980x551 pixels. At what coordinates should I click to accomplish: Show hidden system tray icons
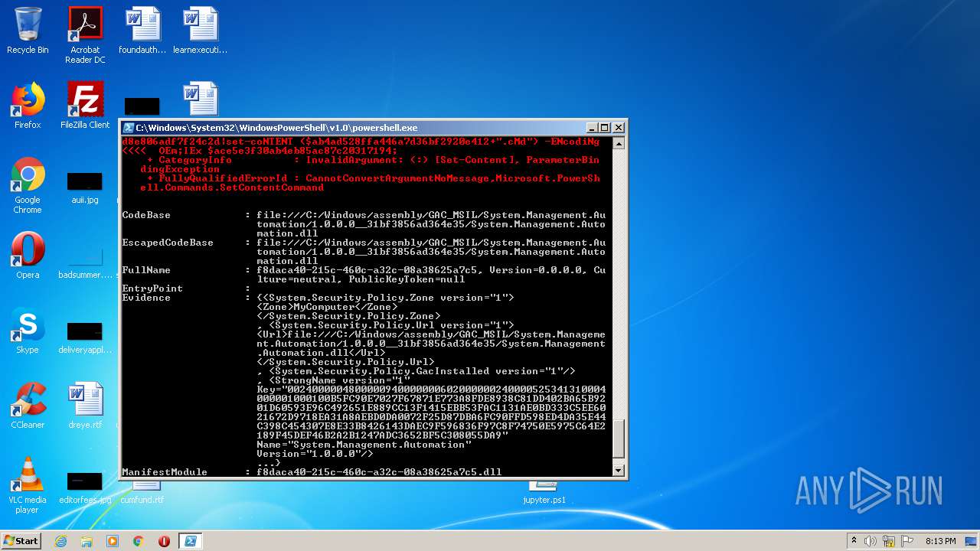(854, 541)
